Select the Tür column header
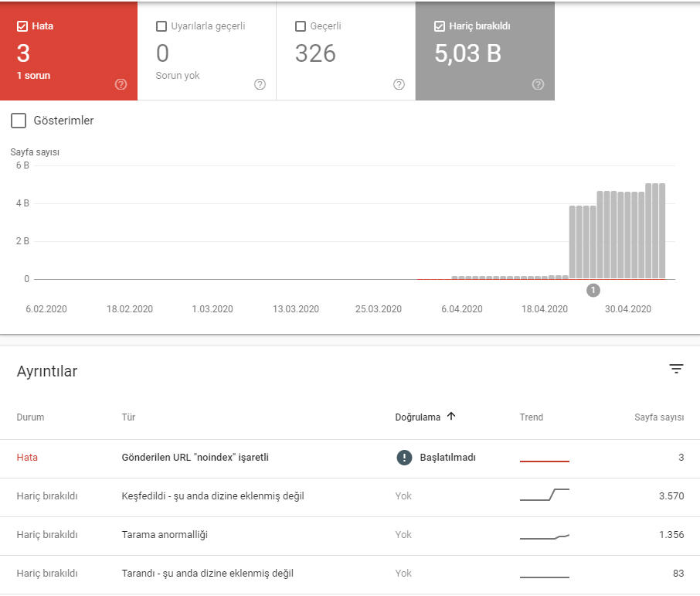This screenshot has height=596, width=700. (x=128, y=417)
